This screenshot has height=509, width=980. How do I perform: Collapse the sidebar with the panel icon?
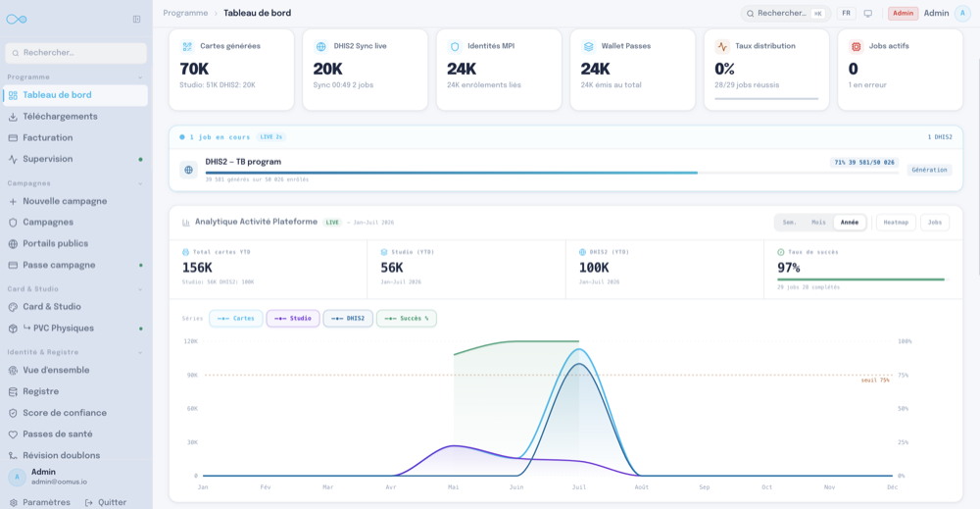click(137, 20)
